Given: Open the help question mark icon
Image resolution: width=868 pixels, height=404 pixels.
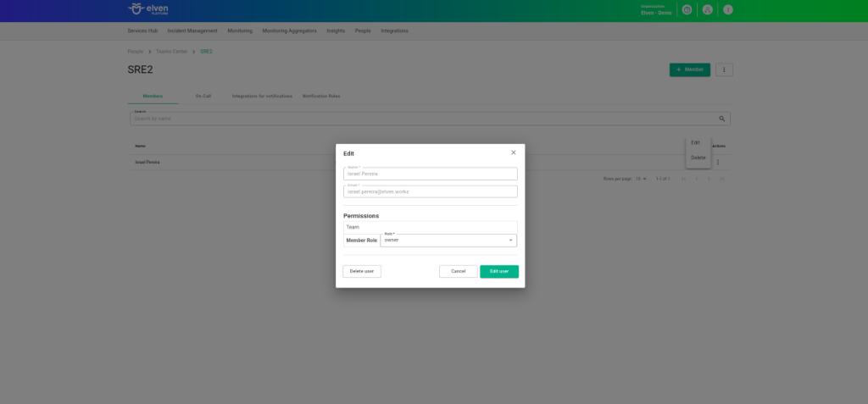Looking at the screenshot, I should point(687,10).
